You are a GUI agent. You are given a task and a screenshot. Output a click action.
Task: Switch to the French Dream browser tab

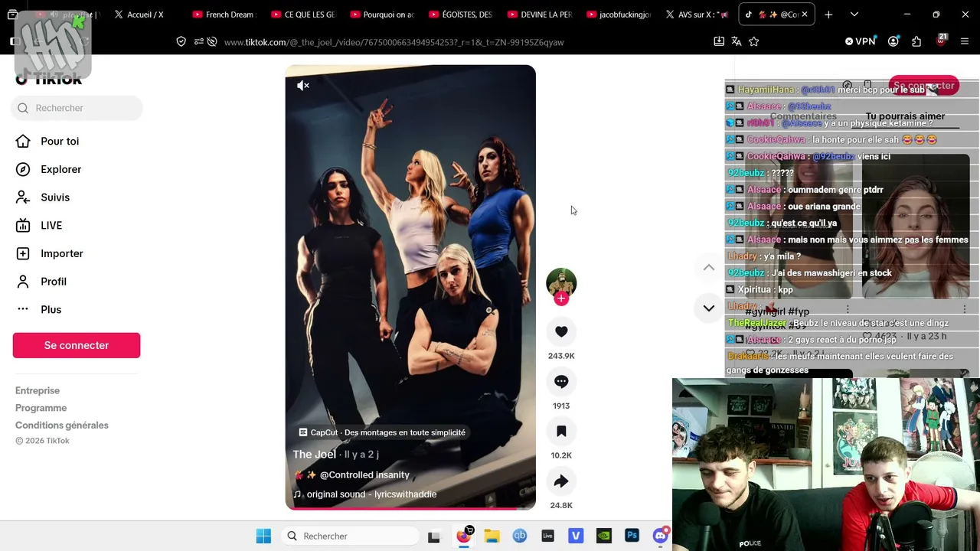222,15
